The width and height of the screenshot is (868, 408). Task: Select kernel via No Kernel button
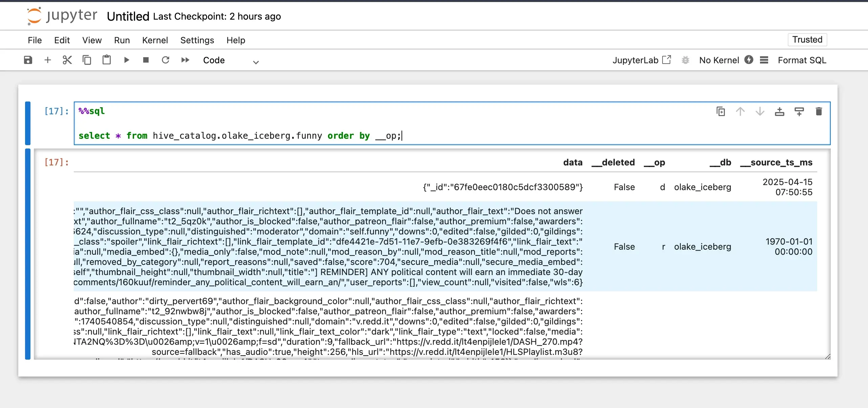(x=719, y=60)
